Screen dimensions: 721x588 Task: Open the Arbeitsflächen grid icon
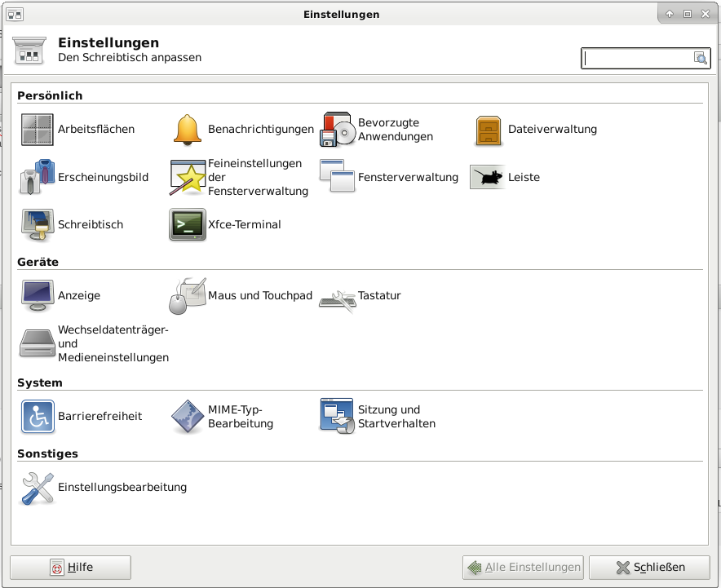[x=38, y=130]
